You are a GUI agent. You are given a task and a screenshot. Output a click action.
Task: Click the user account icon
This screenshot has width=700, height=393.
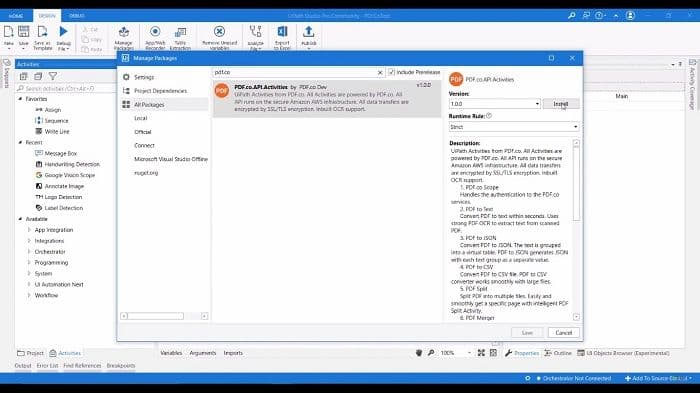pos(630,15)
